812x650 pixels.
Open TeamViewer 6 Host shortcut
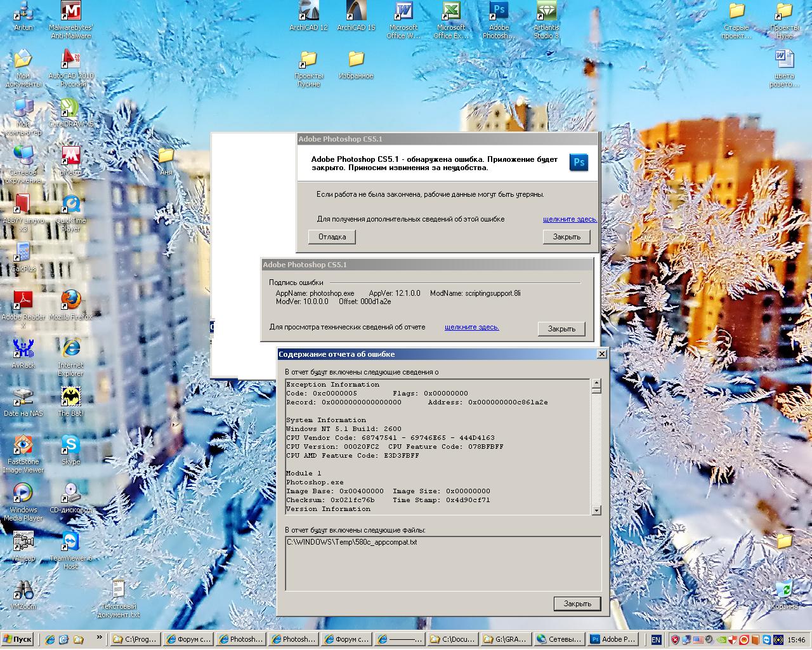[x=70, y=550]
